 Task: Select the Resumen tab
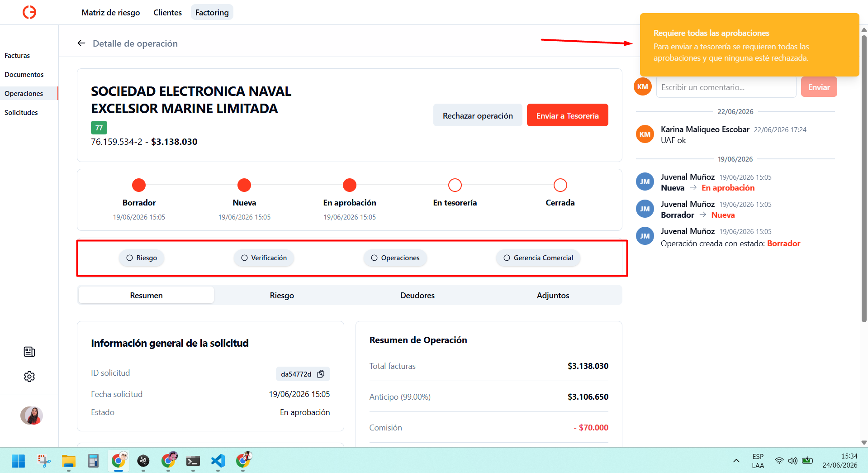146,295
